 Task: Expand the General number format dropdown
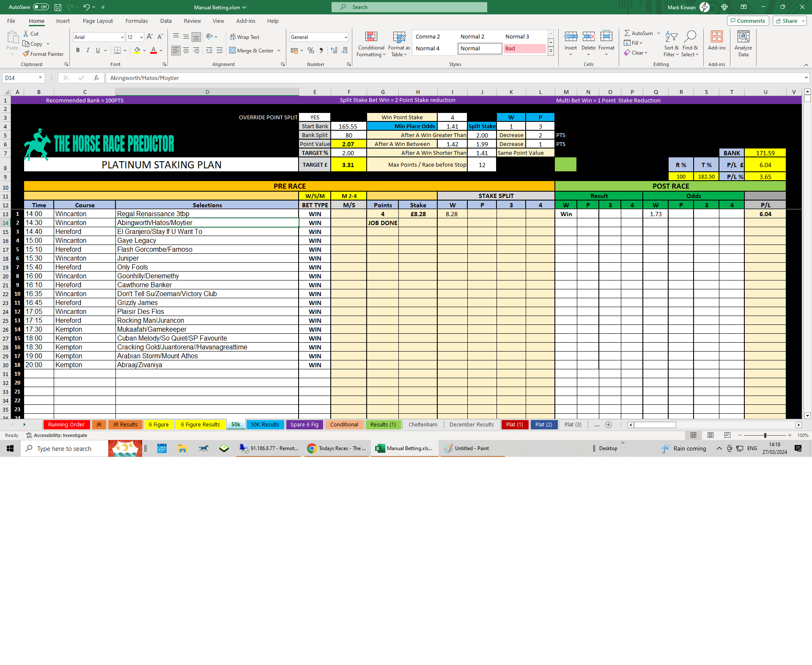click(x=346, y=37)
